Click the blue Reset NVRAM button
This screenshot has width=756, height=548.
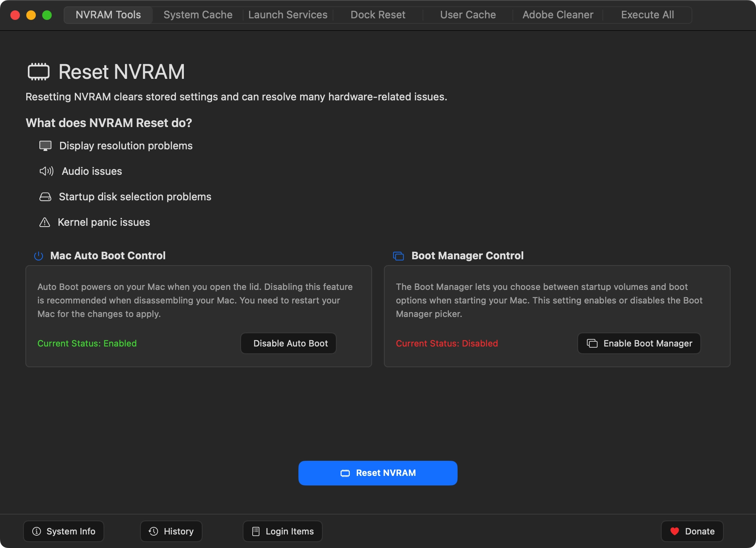point(378,473)
